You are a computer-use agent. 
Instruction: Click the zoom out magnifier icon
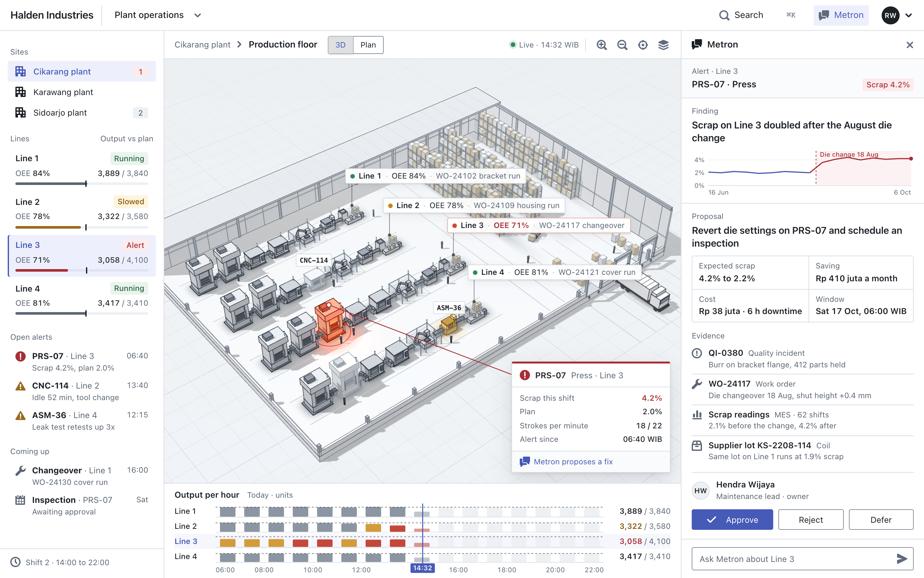(x=622, y=45)
